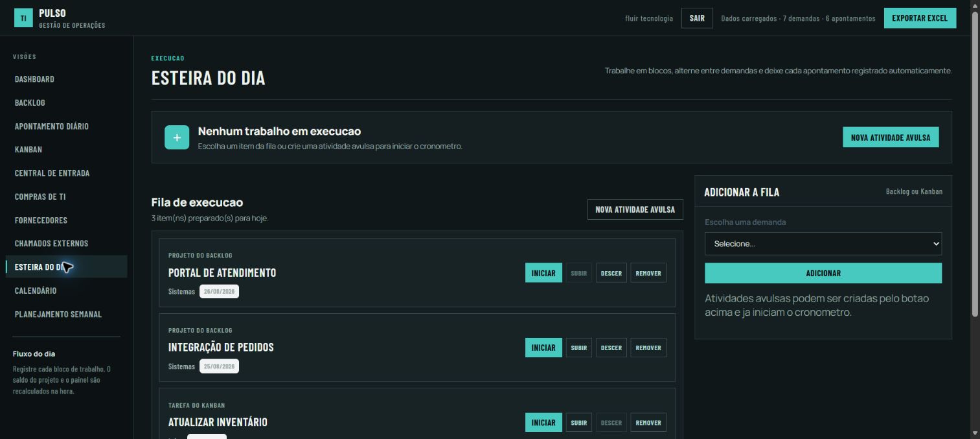Open the Escolha uma demanda dropdown
This screenshot has width=980, height=439.
(x=823, y=244)
